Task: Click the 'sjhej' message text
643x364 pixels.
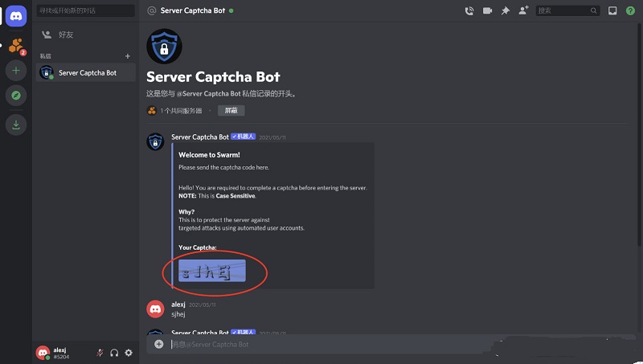Action: point(178,314)
